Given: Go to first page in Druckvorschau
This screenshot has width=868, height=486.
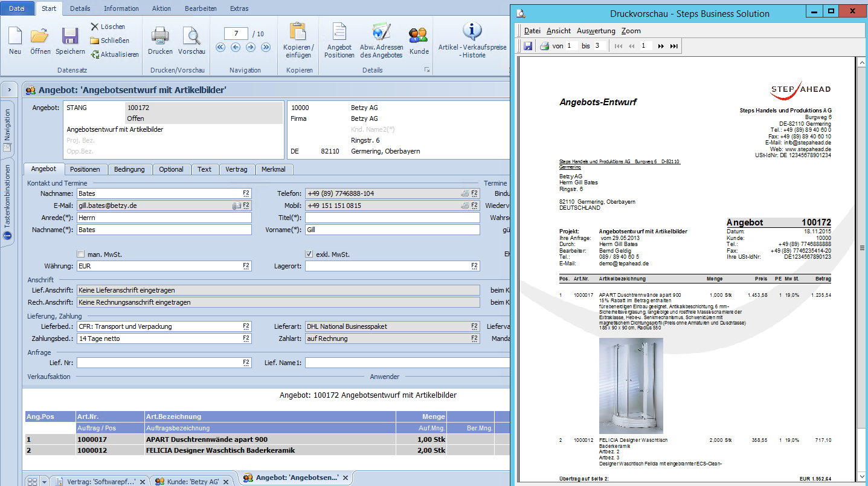Looking at the screenshot, I should 619,46.
